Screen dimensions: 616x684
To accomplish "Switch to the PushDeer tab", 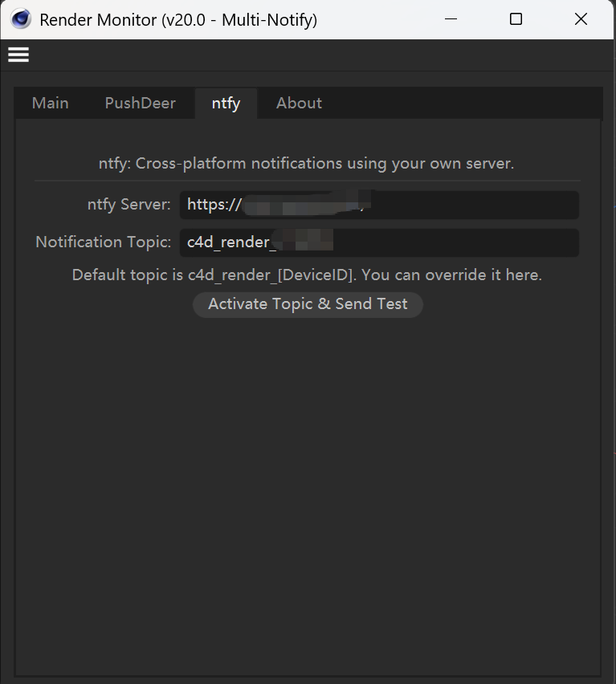I will click(140, 104).
